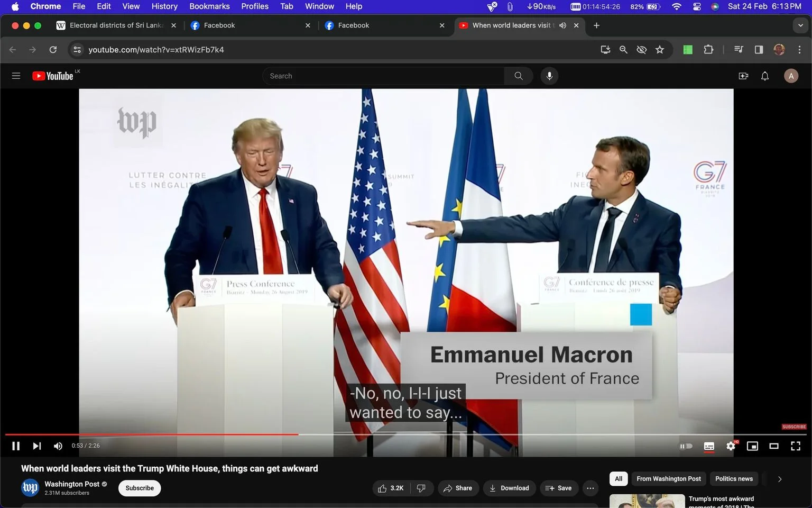Image resolution: width=812 pixels, height=508 pixels.
Task: Expand Chrome tab search dropdown
Action: pos(800,25)
